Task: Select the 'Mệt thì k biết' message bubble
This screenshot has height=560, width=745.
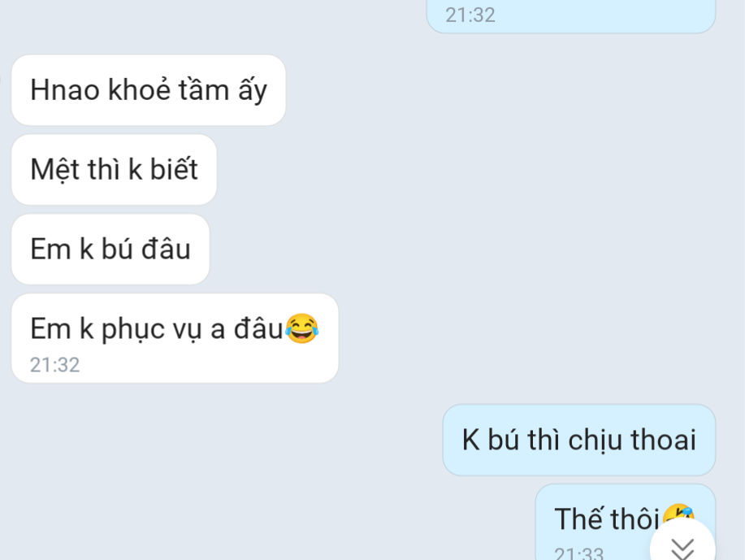Action: click(114, 169)
